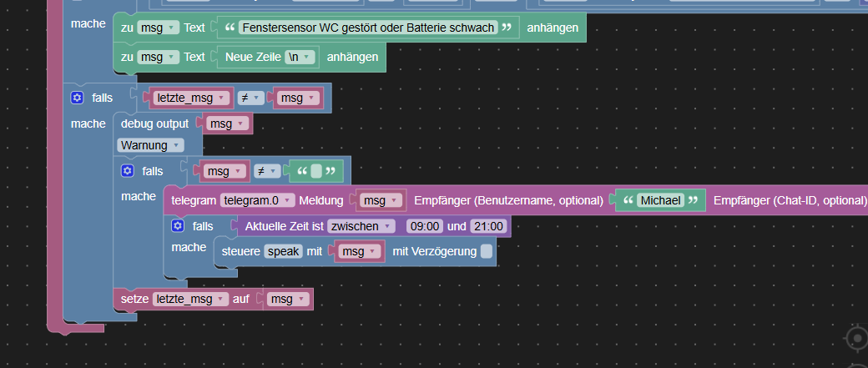
Task: Click empty string field in msg comparison
Action: point(316,171)
